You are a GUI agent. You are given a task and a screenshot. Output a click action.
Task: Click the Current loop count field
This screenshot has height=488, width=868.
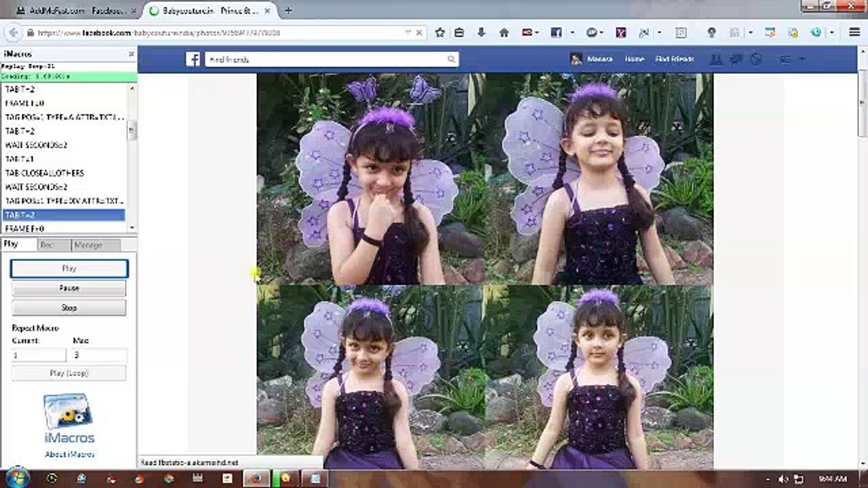pyautogui.click(x=39, y=355)
